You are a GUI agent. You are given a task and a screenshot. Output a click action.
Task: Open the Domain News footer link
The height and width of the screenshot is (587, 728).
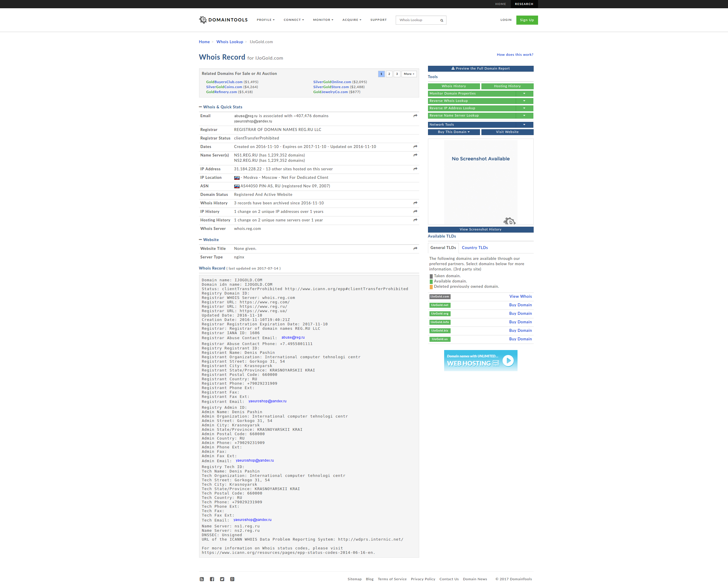click(x=475, y=579)
